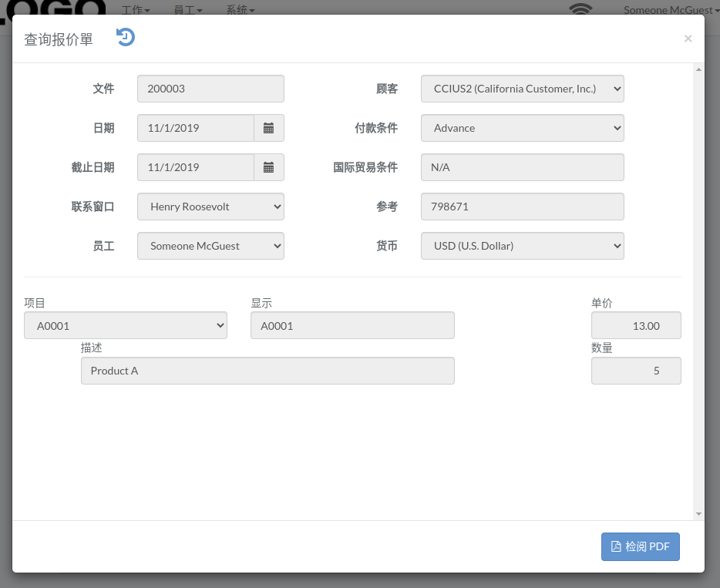720x588 pixels.
Task: Click the 单价 field showing 13.00
Action: click(x=636, y=325)
